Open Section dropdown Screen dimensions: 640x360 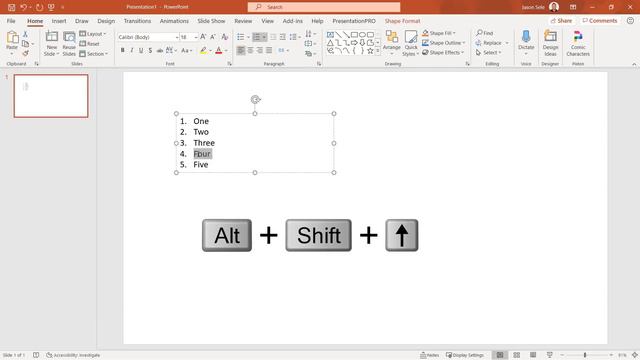click(94, 53)
